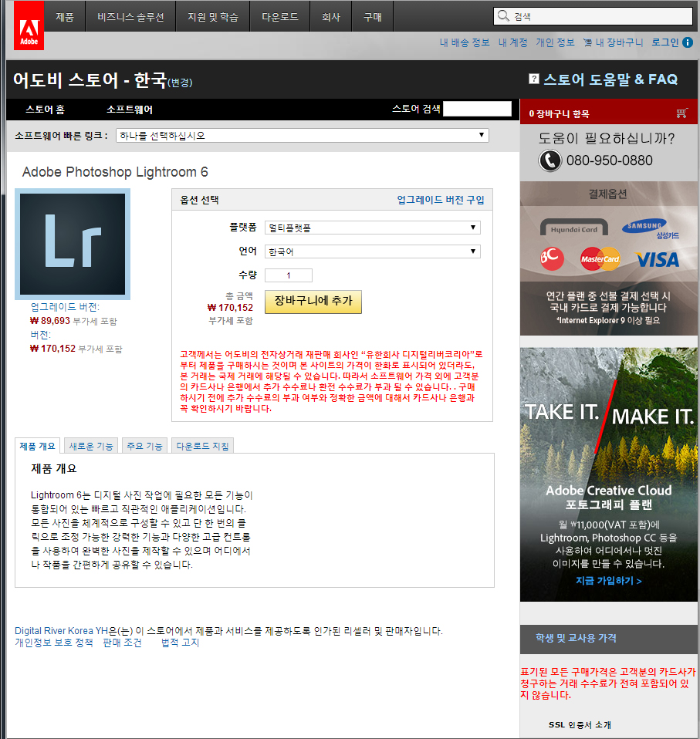This screenshot has width=700, height=739.
Task: Open 내 장바구니 link
Action: coord(619,42)
